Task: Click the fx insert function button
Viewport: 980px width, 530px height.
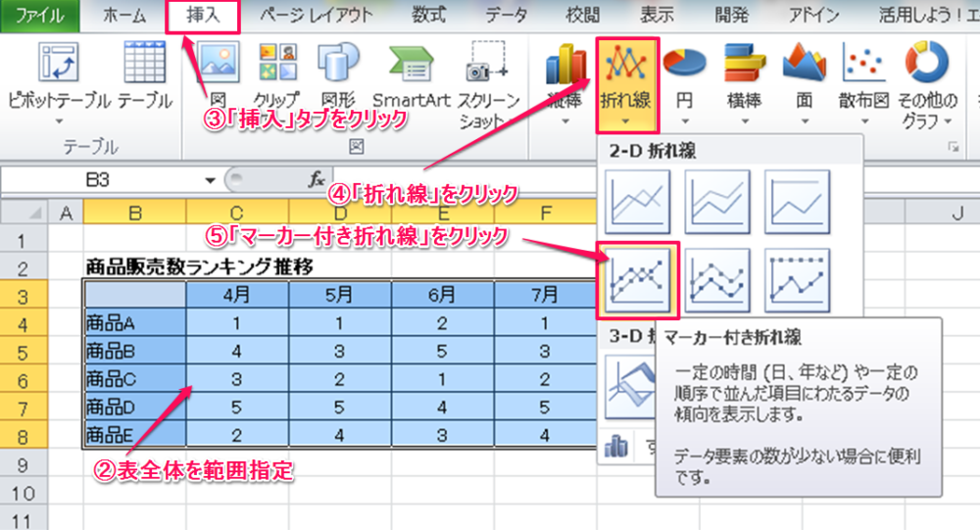Action: click(316, 180)
